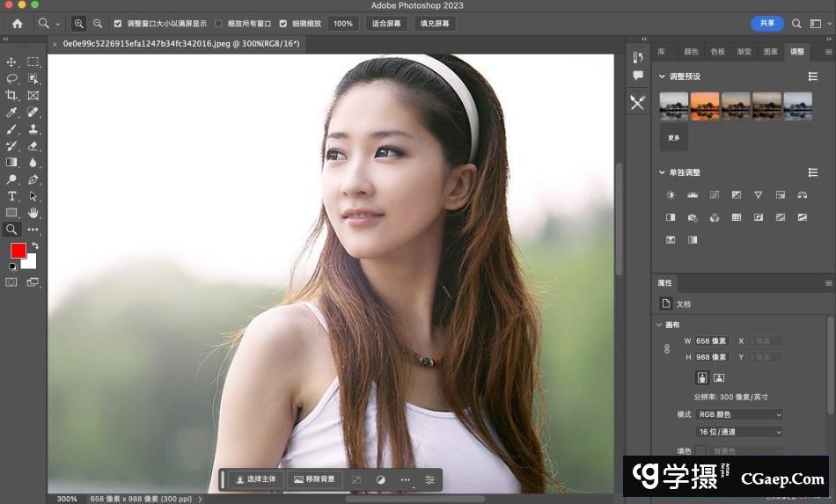Viewport: 836px width, 504px height.
Task: Select the Hand tool
Action: [33, 213]
